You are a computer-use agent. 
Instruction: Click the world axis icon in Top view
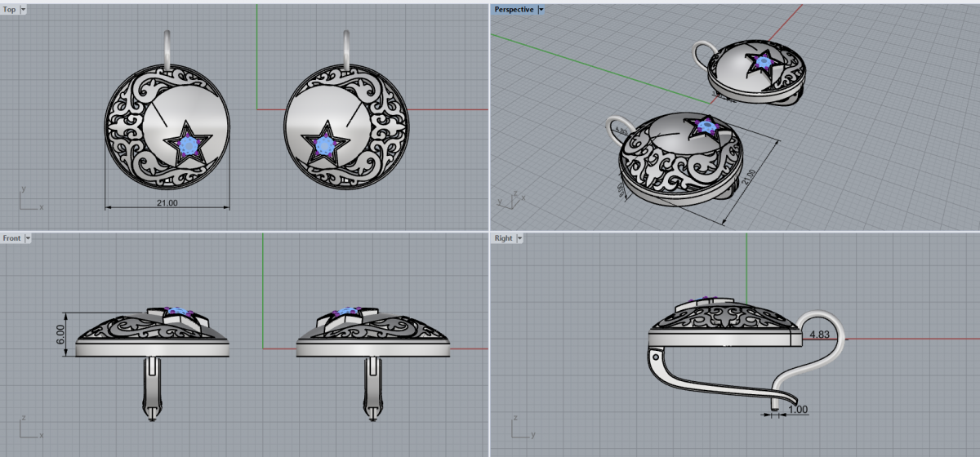click(x=27, y=200)
